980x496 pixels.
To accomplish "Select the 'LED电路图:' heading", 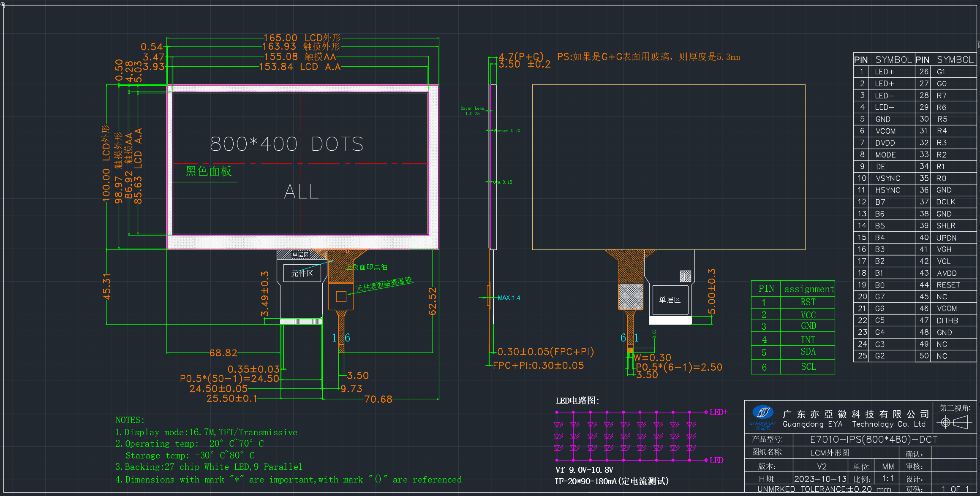I will click(x=577, y=401).
